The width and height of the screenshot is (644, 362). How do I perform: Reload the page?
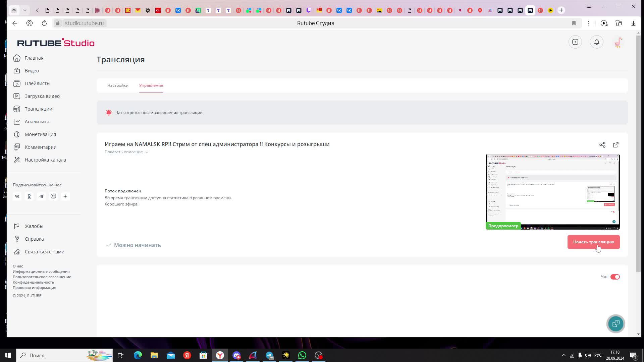(44, 23)
